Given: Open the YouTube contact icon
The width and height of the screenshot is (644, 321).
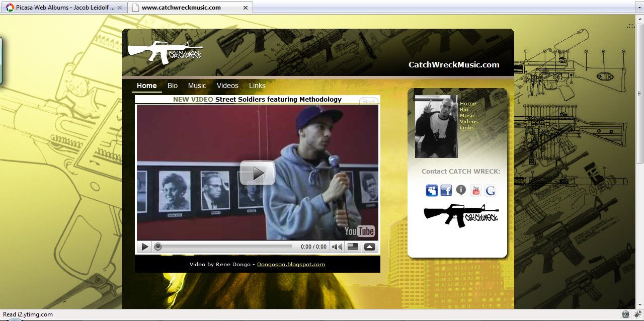Looking at the screenshot, I should coord(475,190).
